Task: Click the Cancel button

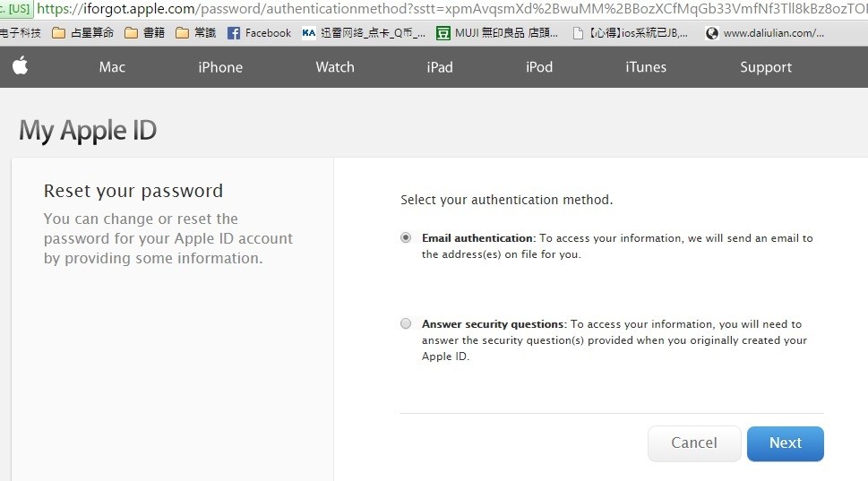Action: (694, 443)
